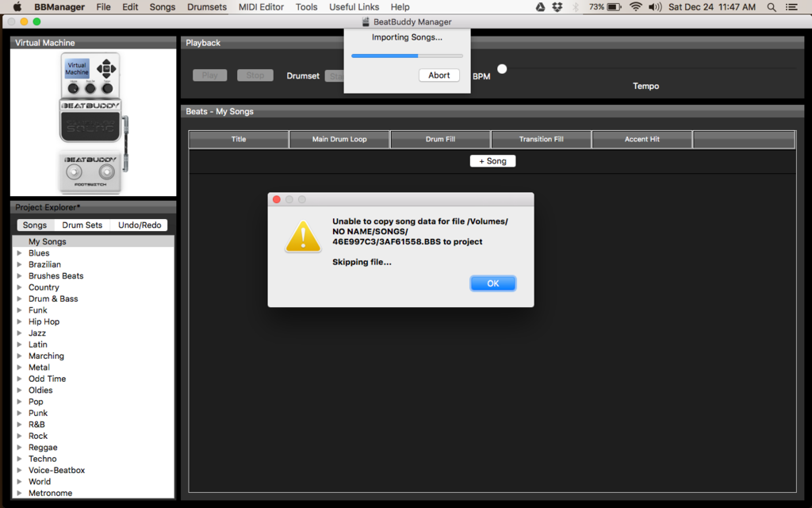Expand the Blues folder
Screen dimensions: 812x508
[19, 253]
